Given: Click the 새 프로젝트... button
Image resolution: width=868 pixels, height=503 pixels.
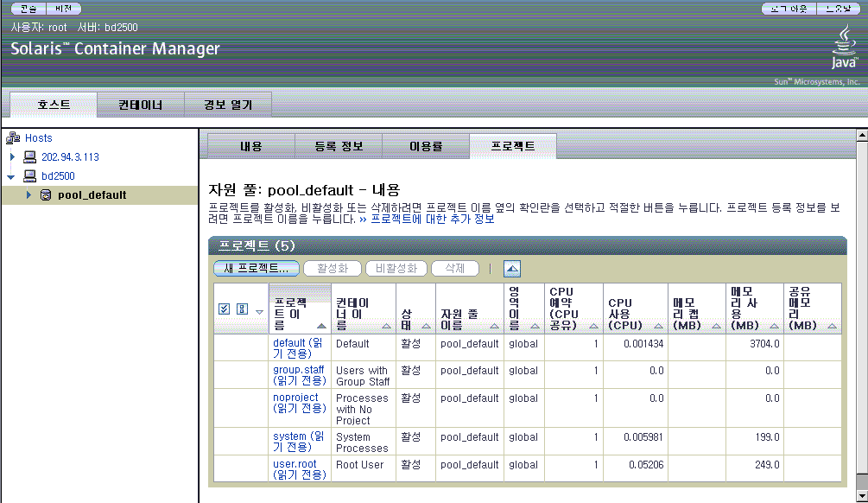Looking at the screenshot, I should (x=257, y=269).
